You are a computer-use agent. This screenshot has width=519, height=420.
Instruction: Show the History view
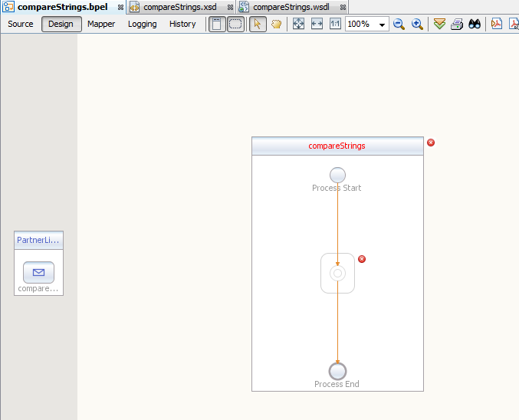(182, 24)
